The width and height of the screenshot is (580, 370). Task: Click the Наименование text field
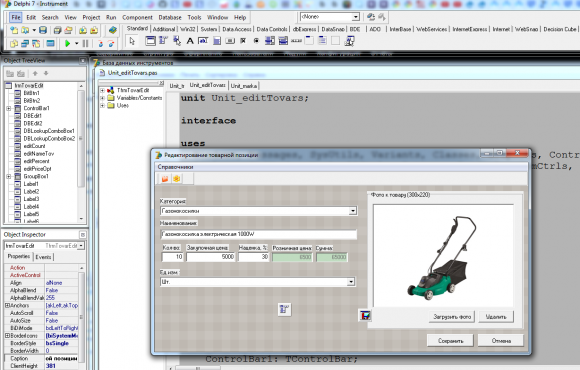(x=259, y=234)
